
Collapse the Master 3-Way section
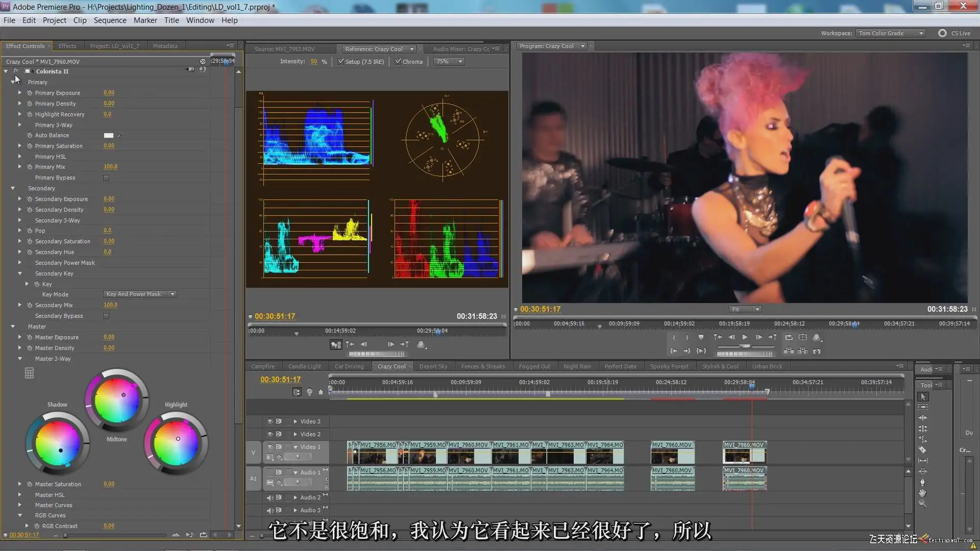(x=19, y=359)
